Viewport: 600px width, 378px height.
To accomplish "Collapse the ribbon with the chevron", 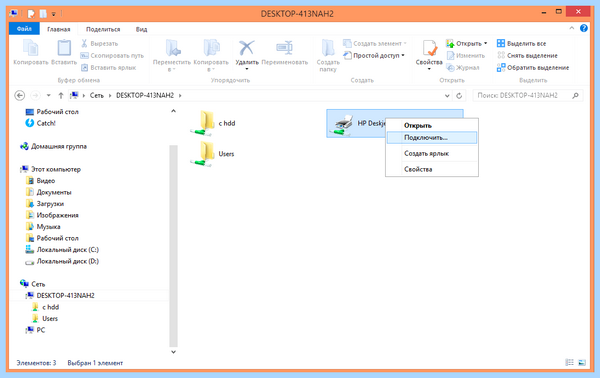I will pyautogui.click(x=572, y=28).
